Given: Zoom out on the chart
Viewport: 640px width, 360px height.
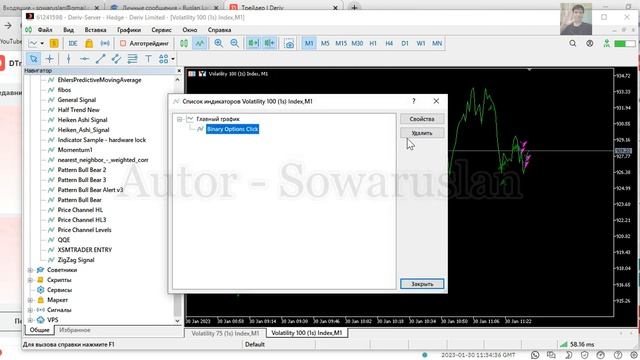Looking at the screenshot, I should (235, 43).
